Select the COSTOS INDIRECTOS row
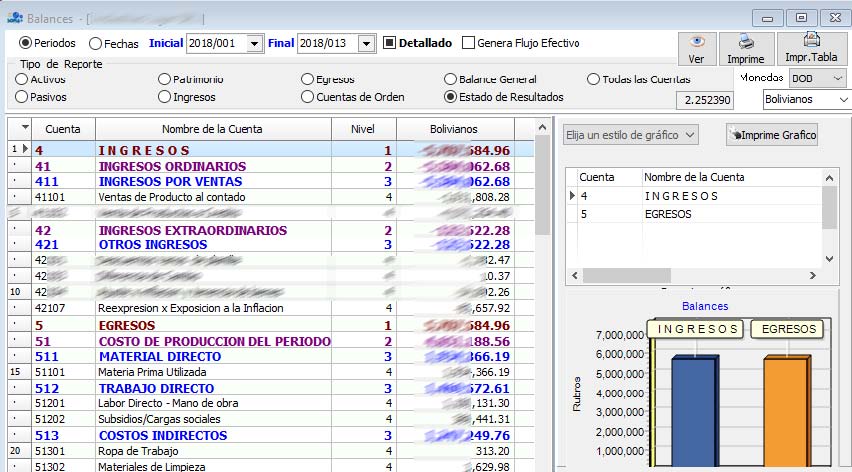Screen dimensions: 852x472 [272, 435]
